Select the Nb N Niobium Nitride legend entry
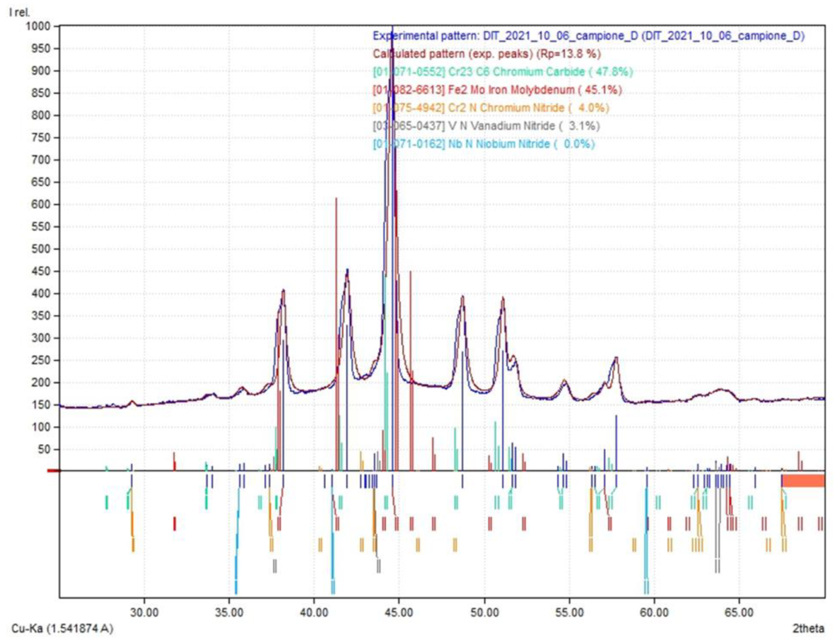Image resolution: width=839 pixels, height=644 pixels. coord(483,144)
